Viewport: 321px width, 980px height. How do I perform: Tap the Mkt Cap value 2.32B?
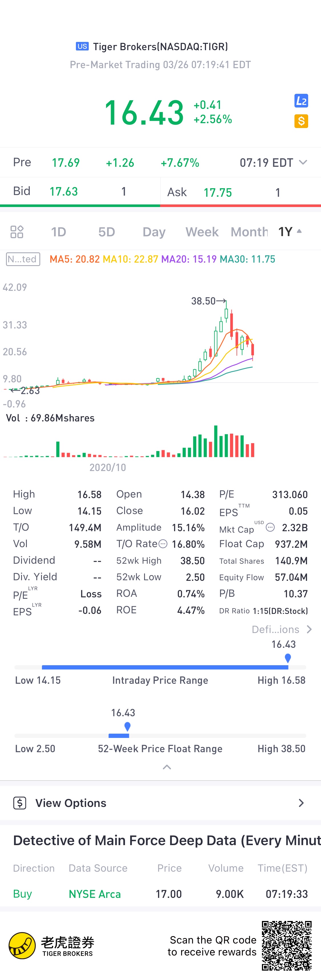pos(295,528)
